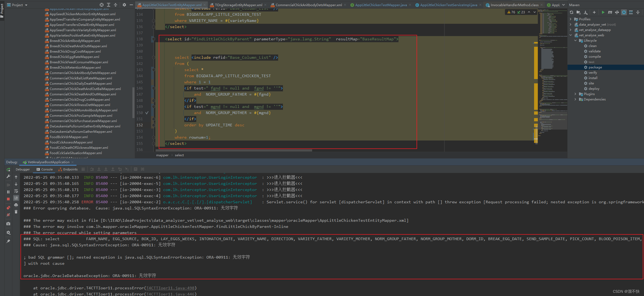
Task: Switch to the Endpoints tab
Action: tap(68, 169)
